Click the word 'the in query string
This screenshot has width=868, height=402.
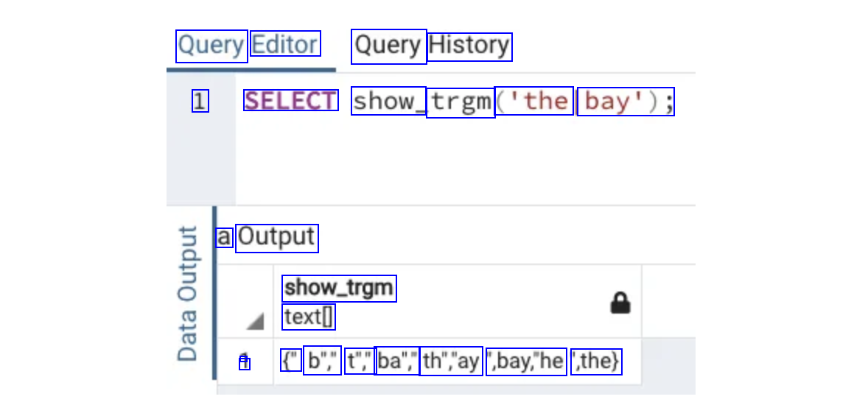tap(539, 101)
